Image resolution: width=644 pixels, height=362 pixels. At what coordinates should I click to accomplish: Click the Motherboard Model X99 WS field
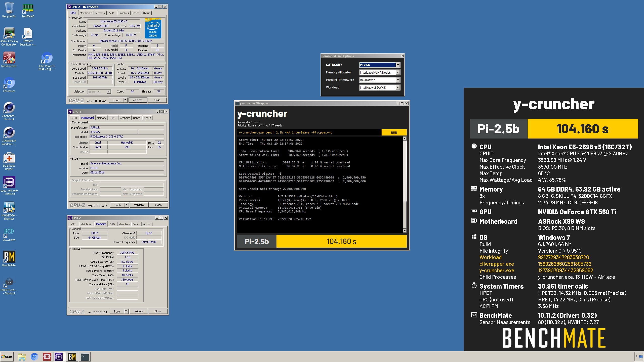pyautogui.click(x=113, y=132)
